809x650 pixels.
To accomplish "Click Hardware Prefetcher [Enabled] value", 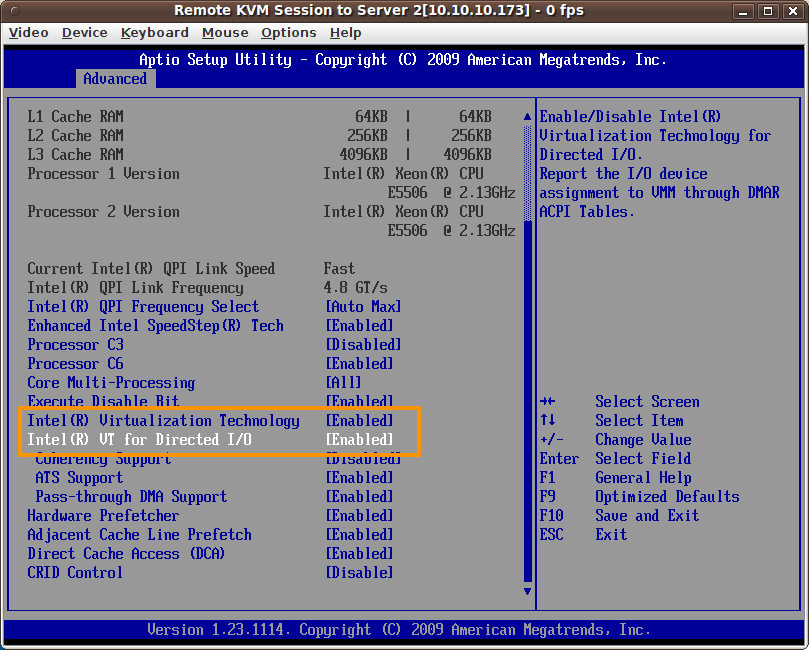I will (x=360, y=516).
